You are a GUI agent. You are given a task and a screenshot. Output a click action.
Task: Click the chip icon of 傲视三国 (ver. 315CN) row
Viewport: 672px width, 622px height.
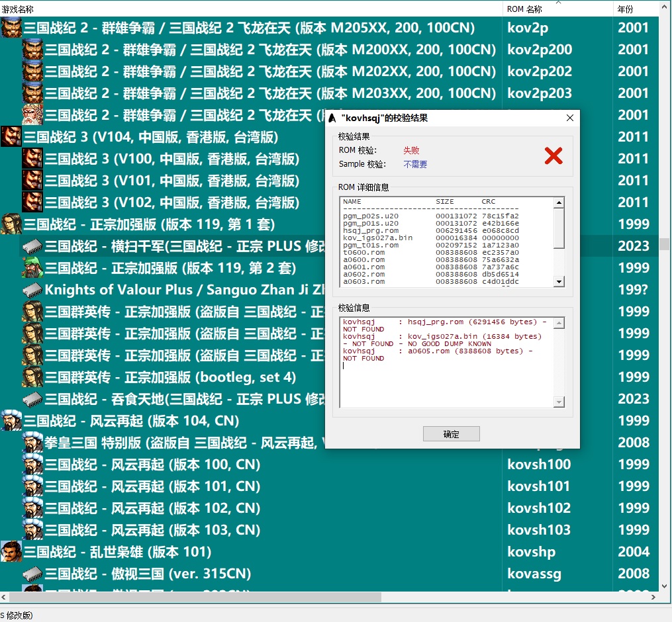coord(32,574)
